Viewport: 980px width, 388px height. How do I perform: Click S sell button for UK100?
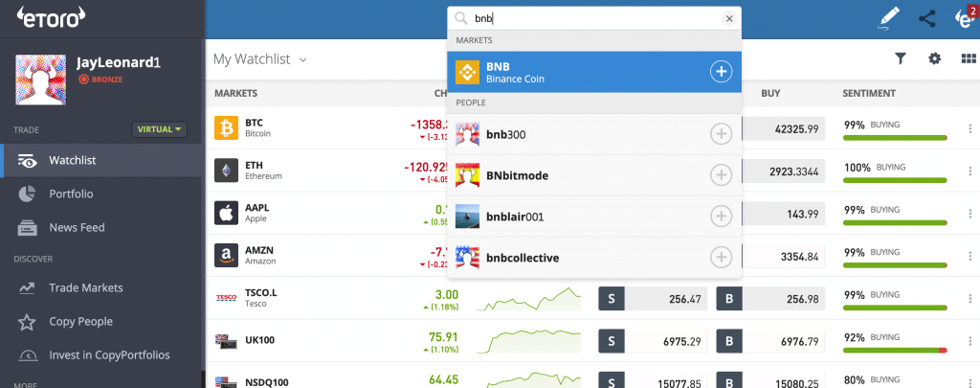[x=612, y=341]
